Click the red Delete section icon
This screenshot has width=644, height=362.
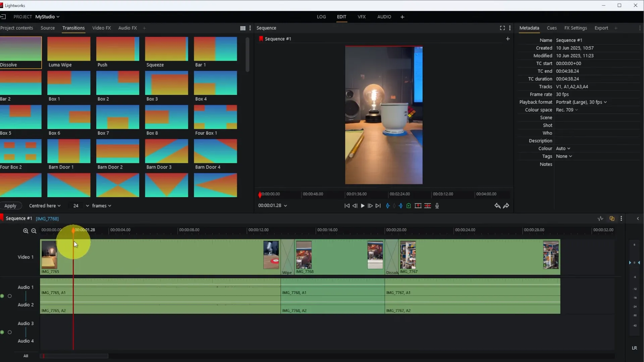427,206
